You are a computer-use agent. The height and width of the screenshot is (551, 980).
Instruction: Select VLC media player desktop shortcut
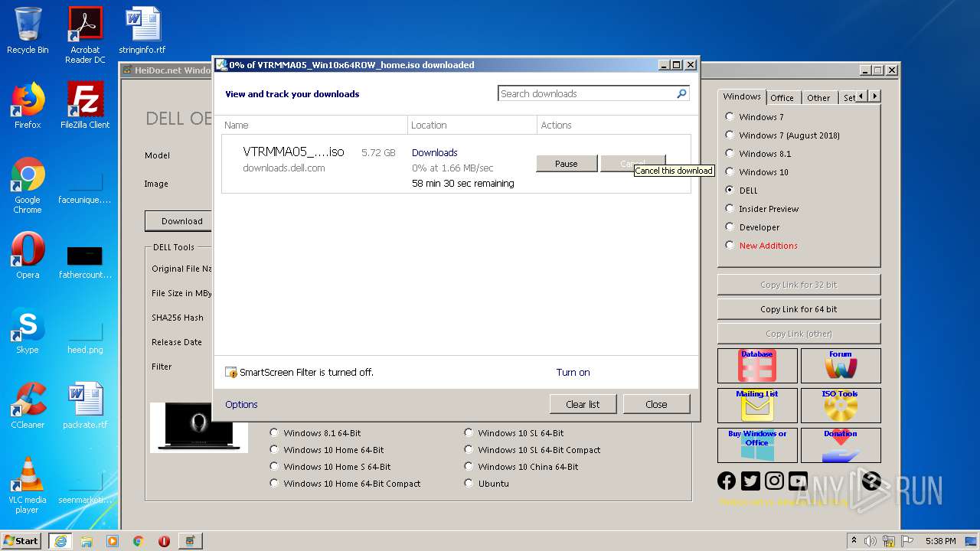pyautogui.click(x=28, y=485)
